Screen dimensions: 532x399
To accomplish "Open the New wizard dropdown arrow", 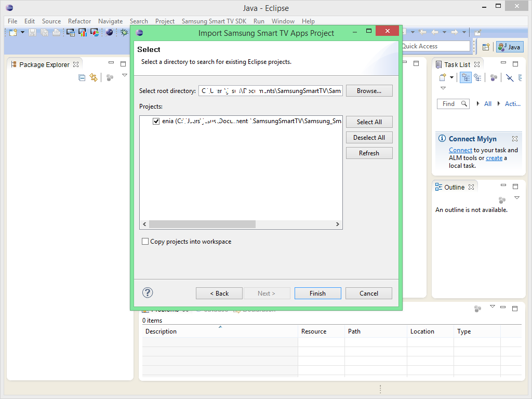I will coord(22,33).
